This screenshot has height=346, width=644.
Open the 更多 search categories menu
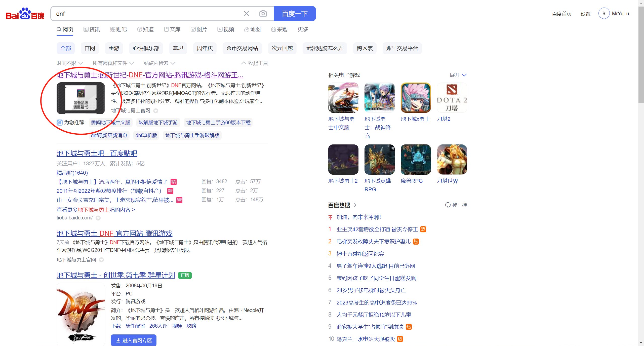click(x=303, y=29)
